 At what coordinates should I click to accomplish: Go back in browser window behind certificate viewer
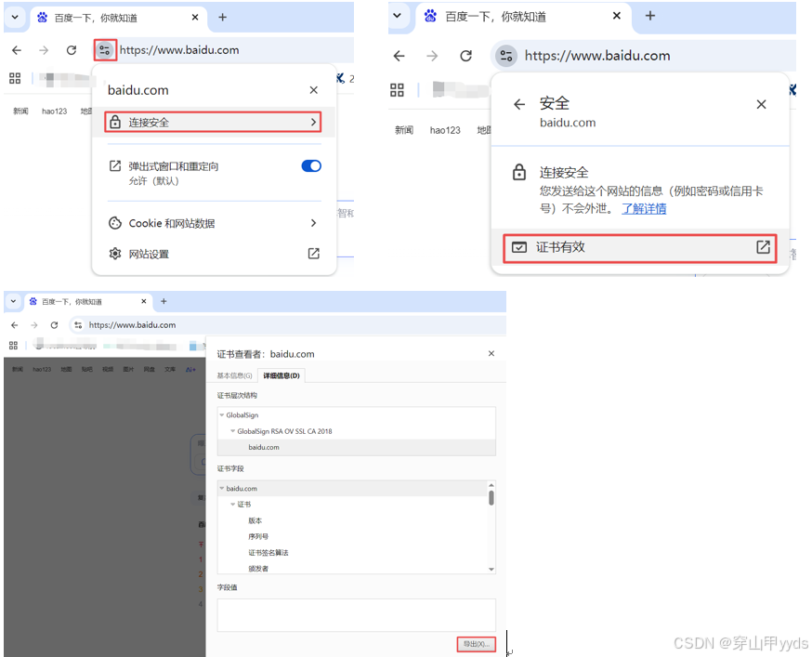tap(15, 325)
